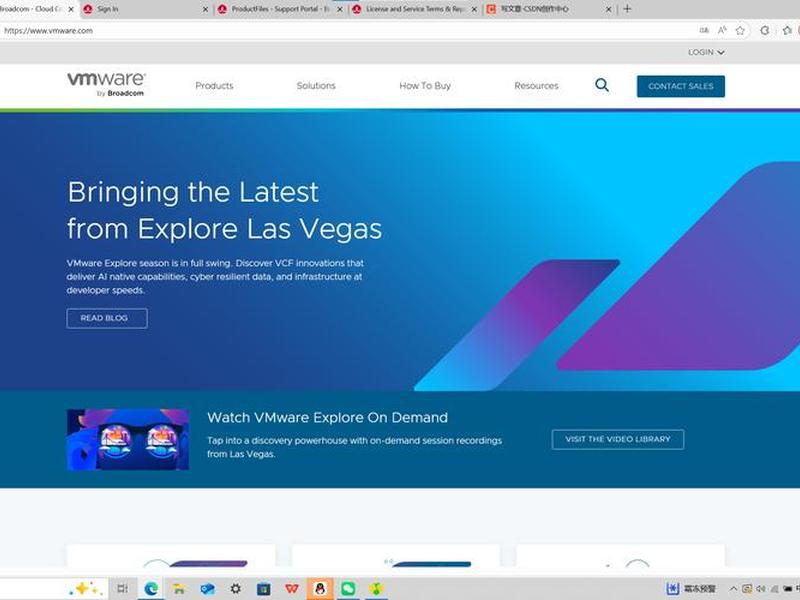Click the CONTACT SALES button
Viewport: 800px width, 600px height.
(x=681, y=86)
